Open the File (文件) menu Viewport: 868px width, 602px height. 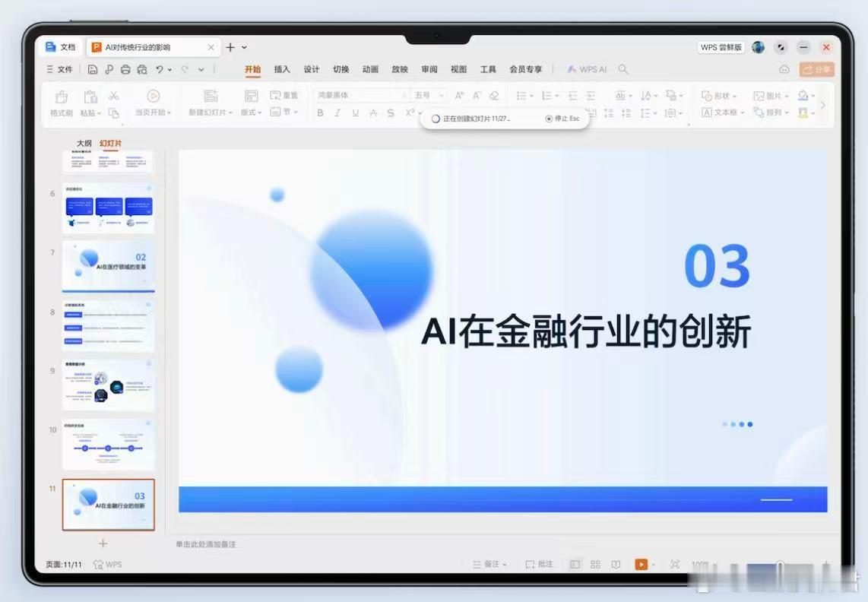pyautogui.click(x=60, y=69)
